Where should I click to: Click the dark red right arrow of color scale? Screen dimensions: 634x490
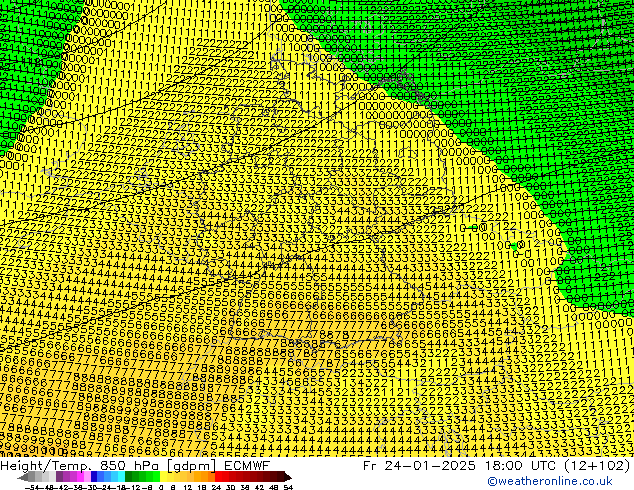(x=288, y=477)
